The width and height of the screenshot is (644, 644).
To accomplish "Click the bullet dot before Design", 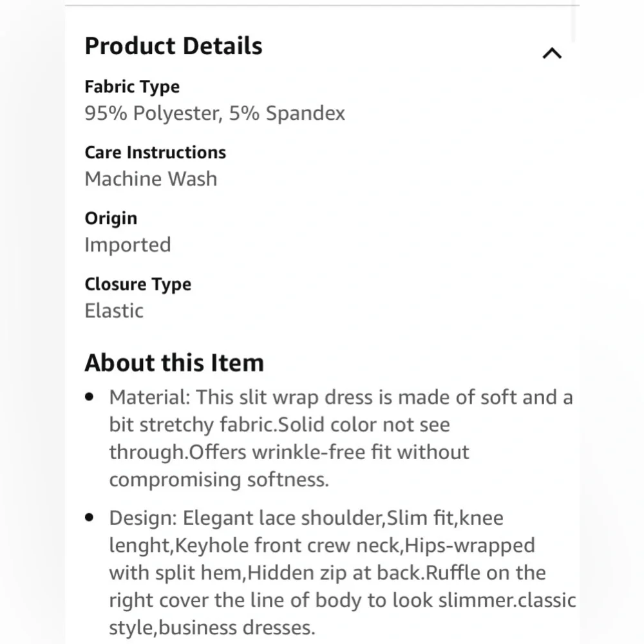I will tap(90, 517).
